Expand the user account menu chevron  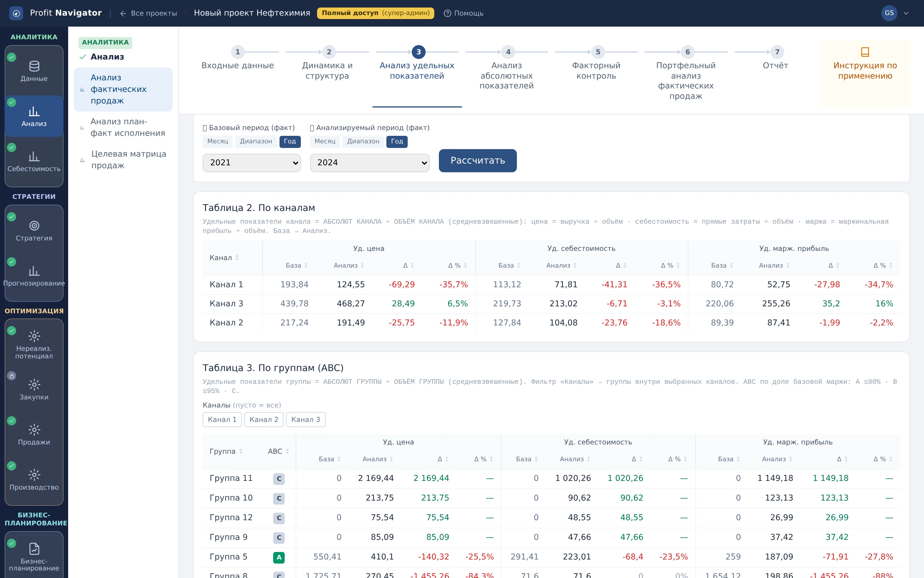(906, 13)
